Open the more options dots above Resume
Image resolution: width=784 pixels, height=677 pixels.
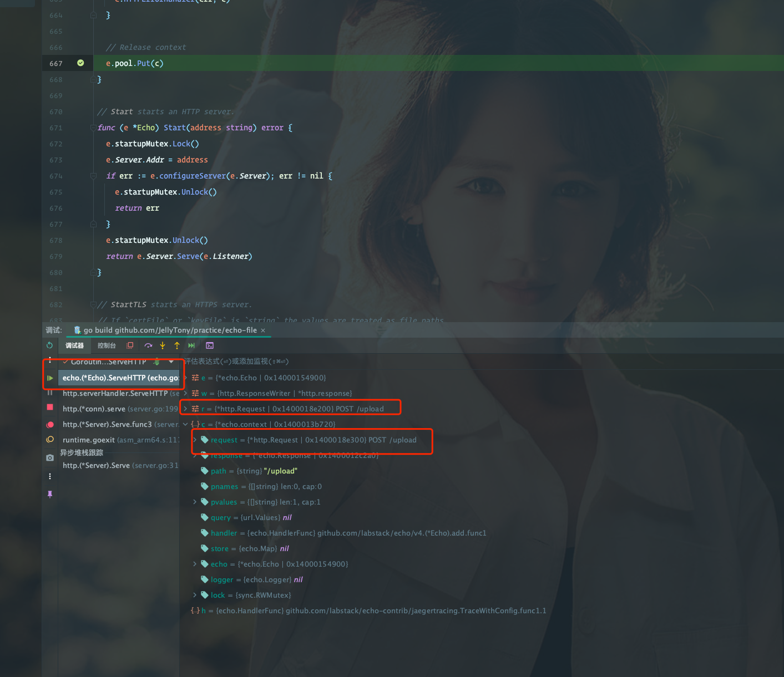[x=50, y=360]
